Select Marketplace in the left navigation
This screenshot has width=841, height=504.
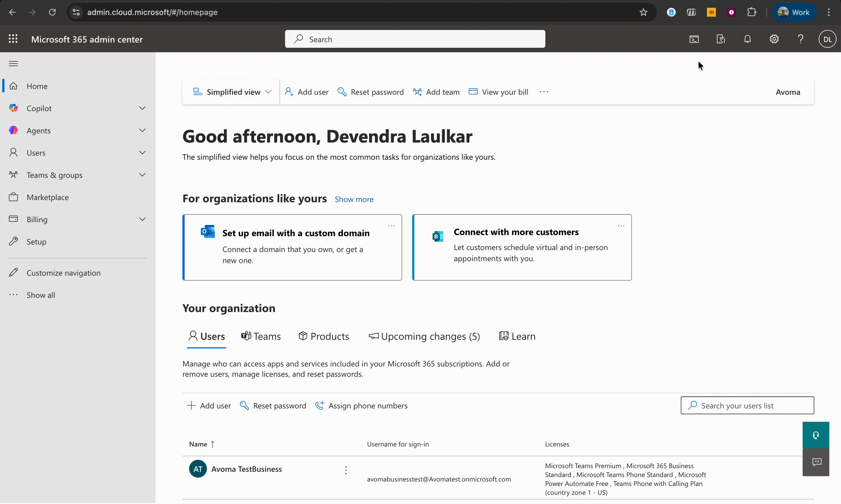pos(48,197)
